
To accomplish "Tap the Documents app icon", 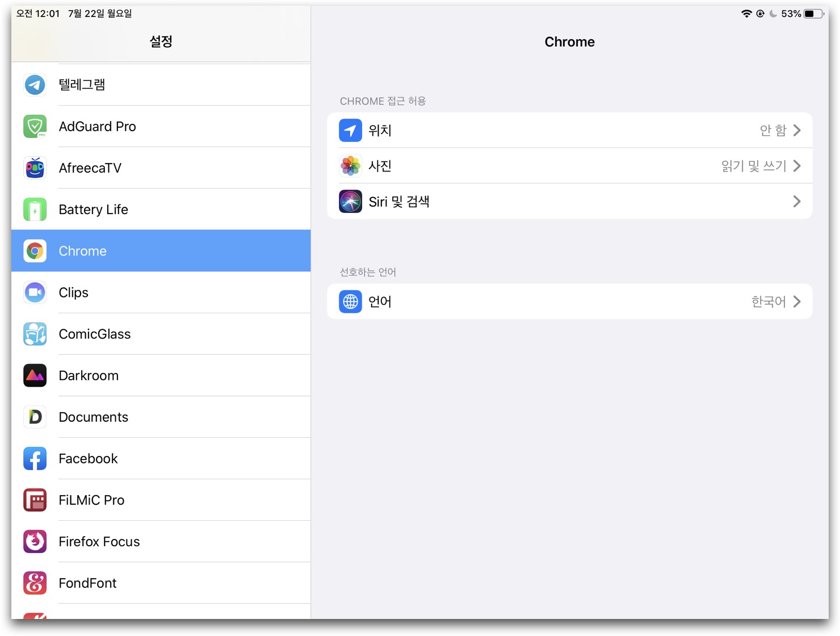I will pyautogui.click(x=35, y=417).
